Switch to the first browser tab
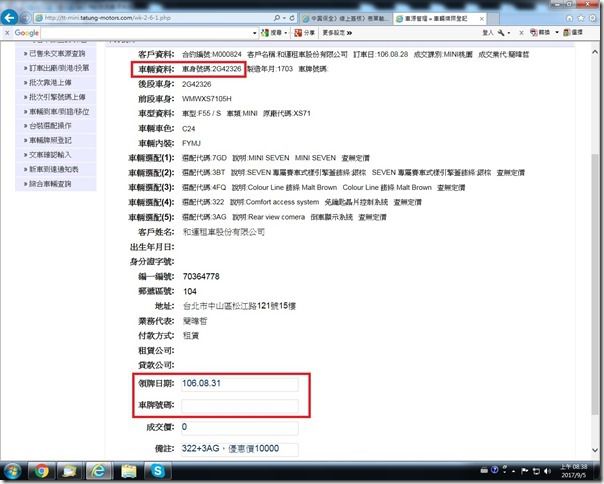This screenshot has height=484, width=604. (346, 18)
